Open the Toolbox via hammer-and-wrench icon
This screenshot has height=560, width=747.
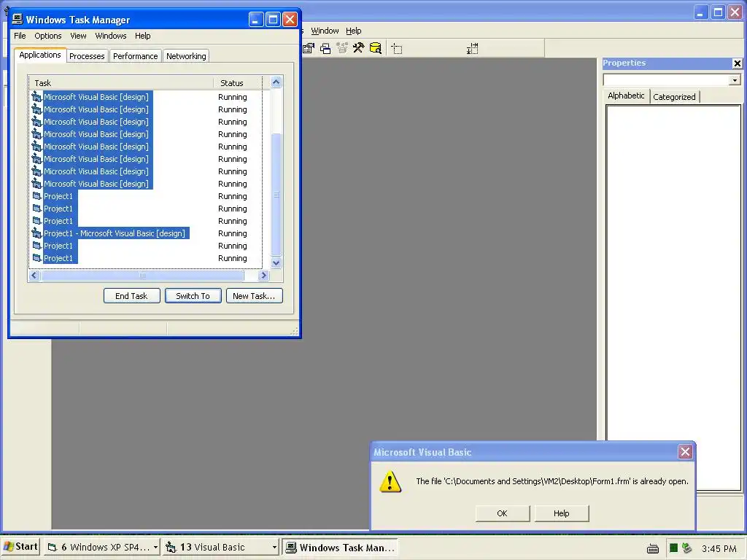pyautogui.click(x=359, y=48)
